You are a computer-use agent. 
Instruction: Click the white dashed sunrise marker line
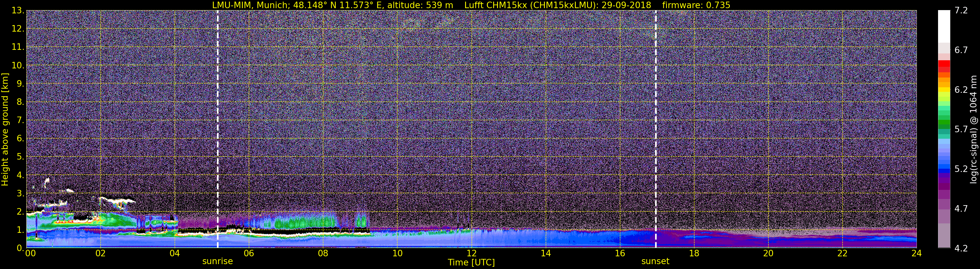[x=218, y=129]
